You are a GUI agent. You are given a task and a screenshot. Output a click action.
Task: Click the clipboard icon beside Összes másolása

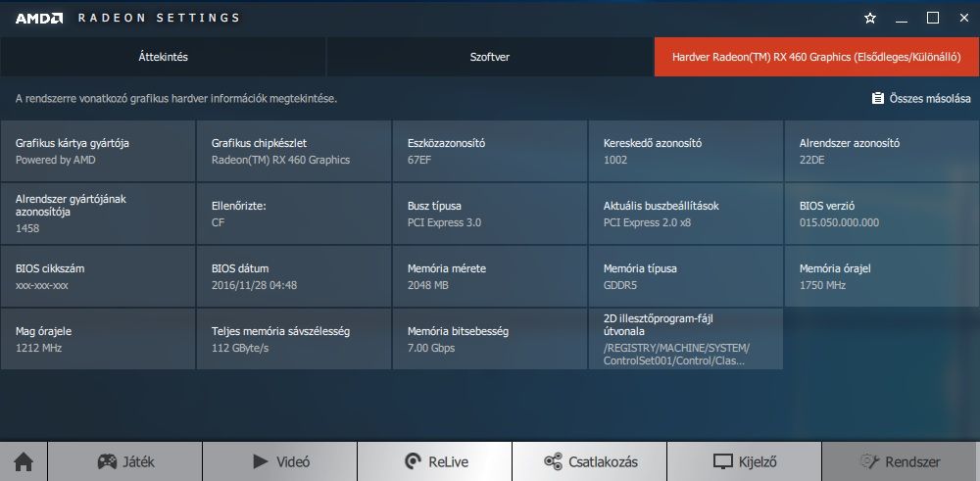click(877, 98)
